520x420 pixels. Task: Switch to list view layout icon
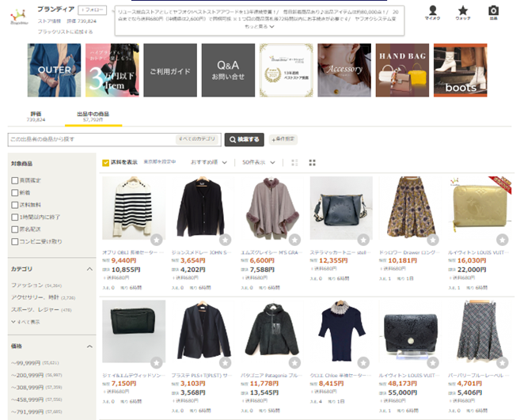[x=294, y=162]
